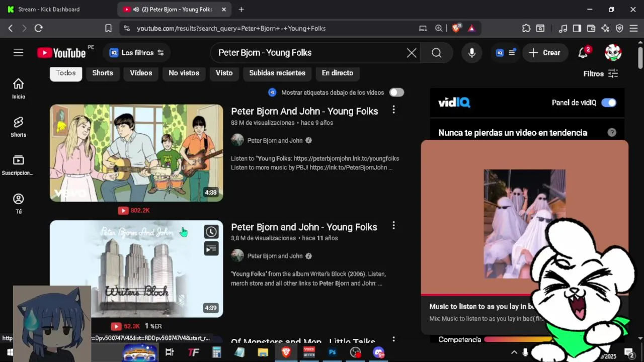The image size is (644, 362).
Task: Open the help icon in vidIQ panel
Action: tap(612, 133)
